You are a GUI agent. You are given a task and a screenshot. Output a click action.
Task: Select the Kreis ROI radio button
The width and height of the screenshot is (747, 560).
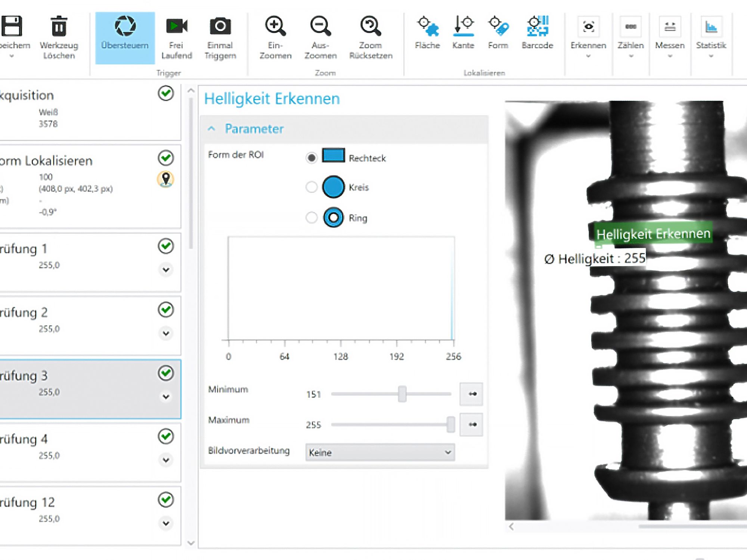click(311, 187)
